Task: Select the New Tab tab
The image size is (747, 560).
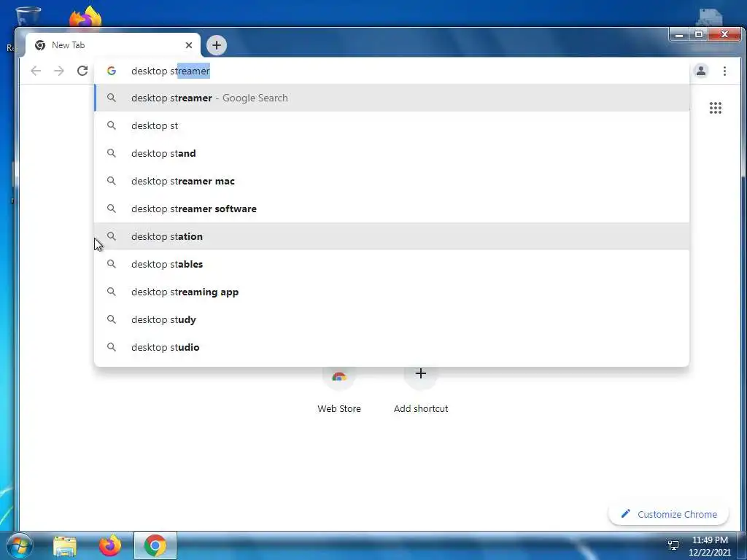Action: tap(113, 45)
